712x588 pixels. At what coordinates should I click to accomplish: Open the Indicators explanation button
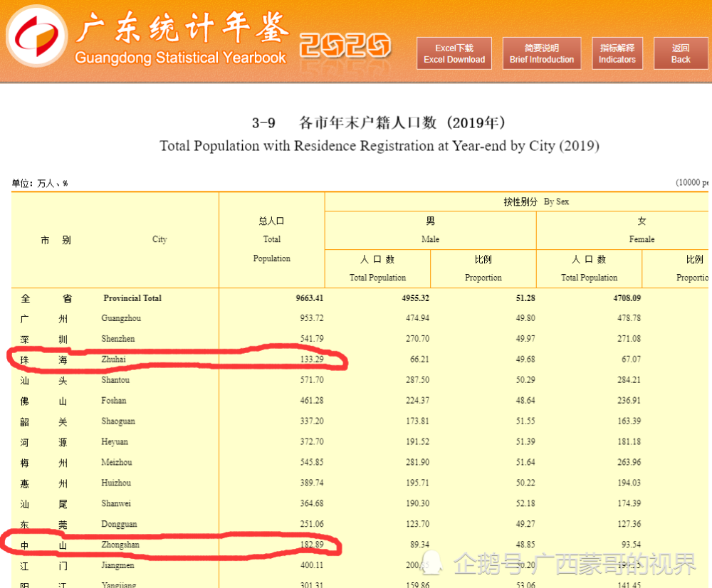pyautogui.click(x=617, y=53)
